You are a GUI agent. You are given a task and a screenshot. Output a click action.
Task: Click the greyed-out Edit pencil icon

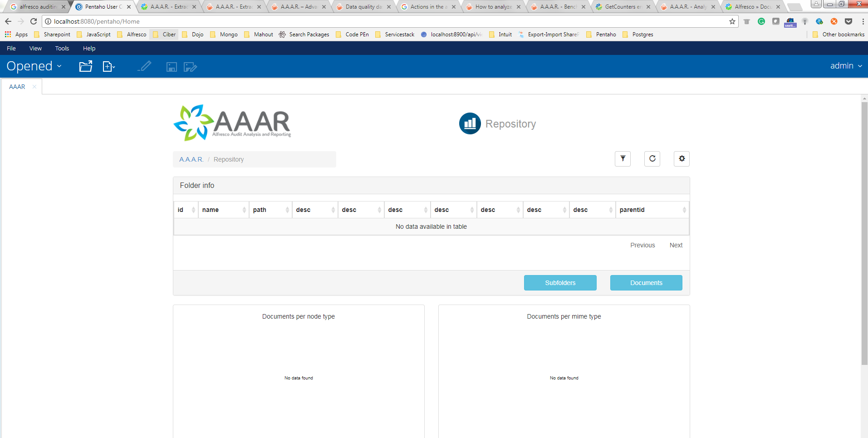(x=144, y=66)
